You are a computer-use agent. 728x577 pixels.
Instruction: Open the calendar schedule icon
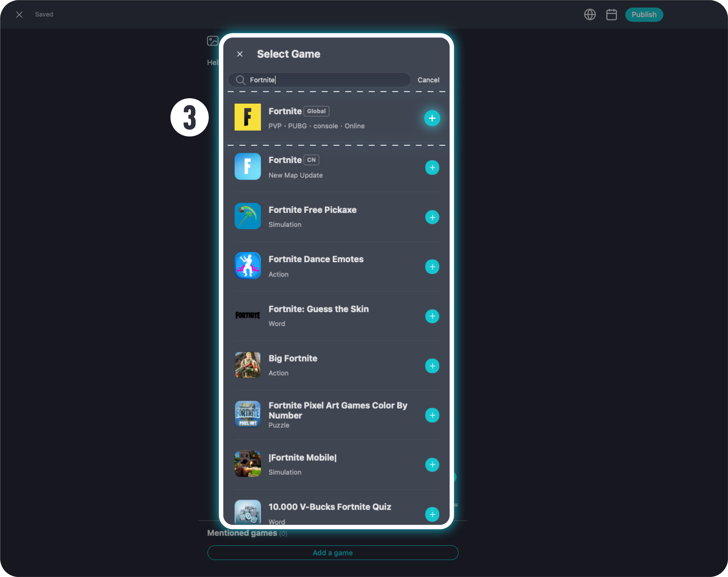coord(611,14)
